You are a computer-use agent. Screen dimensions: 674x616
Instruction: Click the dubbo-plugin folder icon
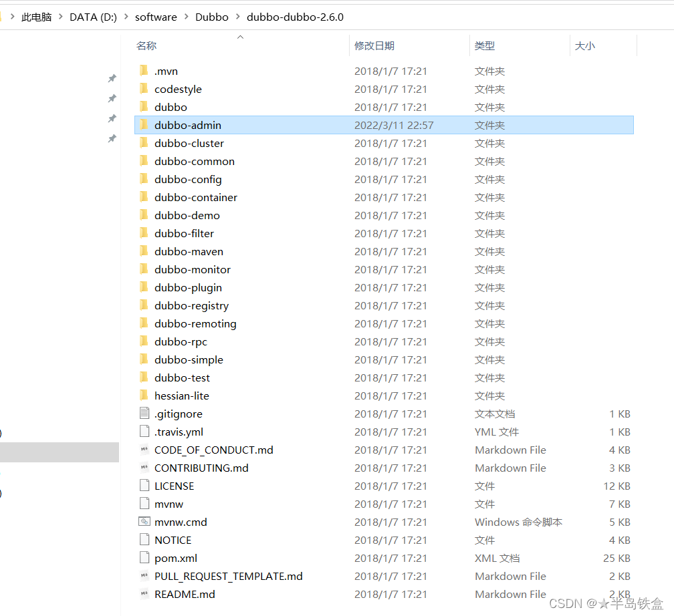[x=144, y=287]
